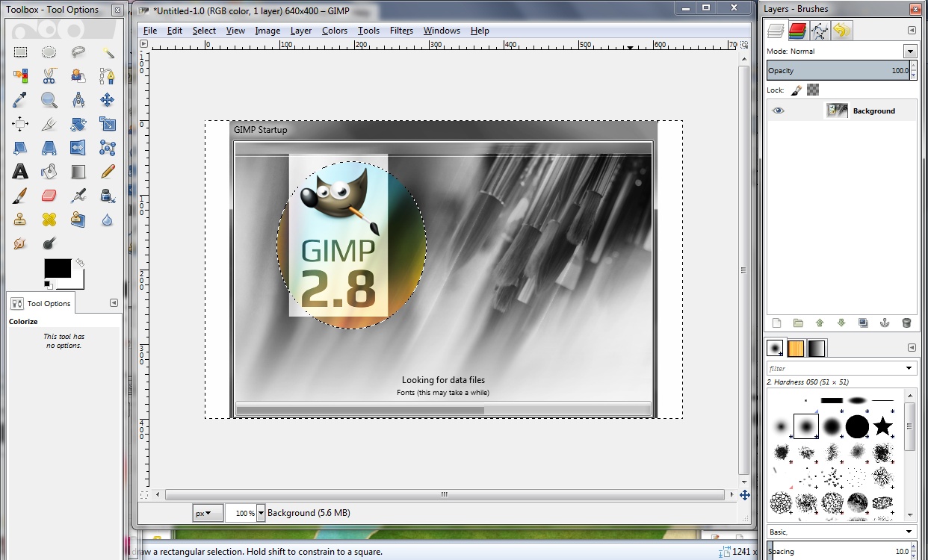Image resolution: width=928 pixels, height=560 pixels.
Task: Create a new layer button
Action: 776,323
